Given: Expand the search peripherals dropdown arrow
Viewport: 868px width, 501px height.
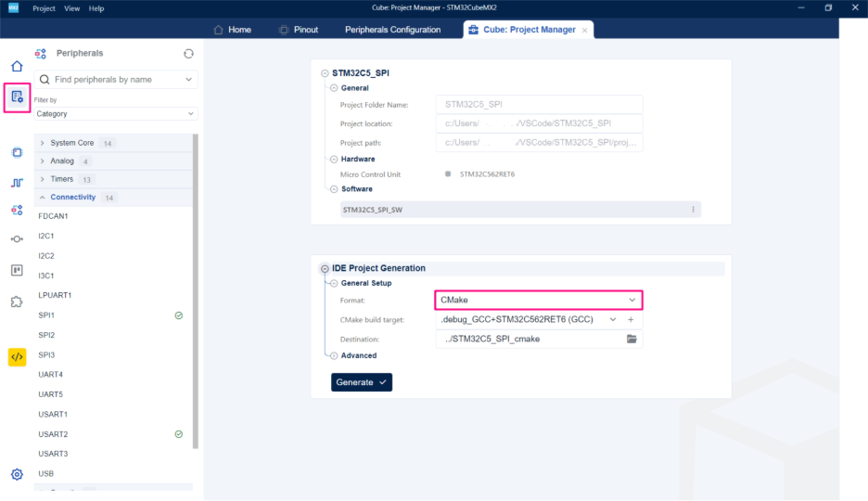Looking at the screenshot, I should pyautogui.click(x=189, y=80).
